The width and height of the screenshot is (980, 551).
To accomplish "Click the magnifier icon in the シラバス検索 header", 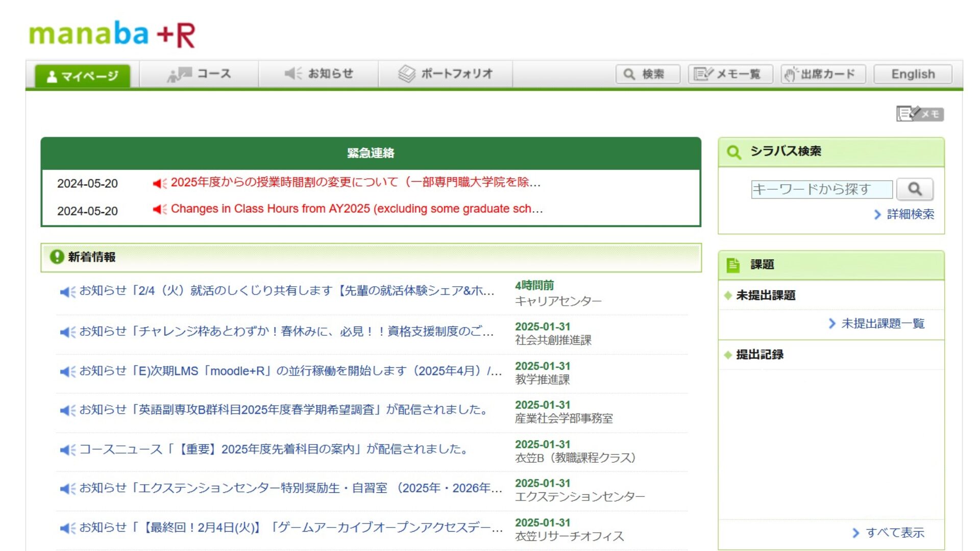I will 733,152.
